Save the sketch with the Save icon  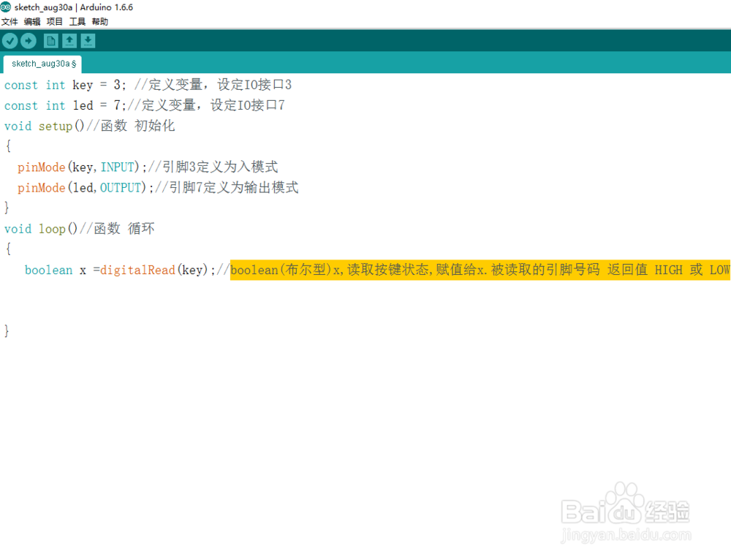point(88,41)
